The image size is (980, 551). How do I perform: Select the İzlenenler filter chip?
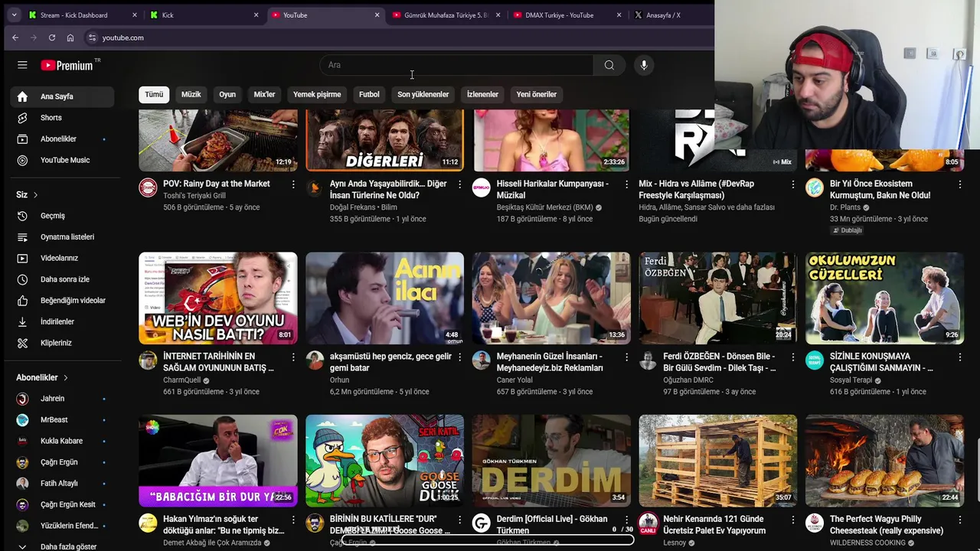point(482,94)
